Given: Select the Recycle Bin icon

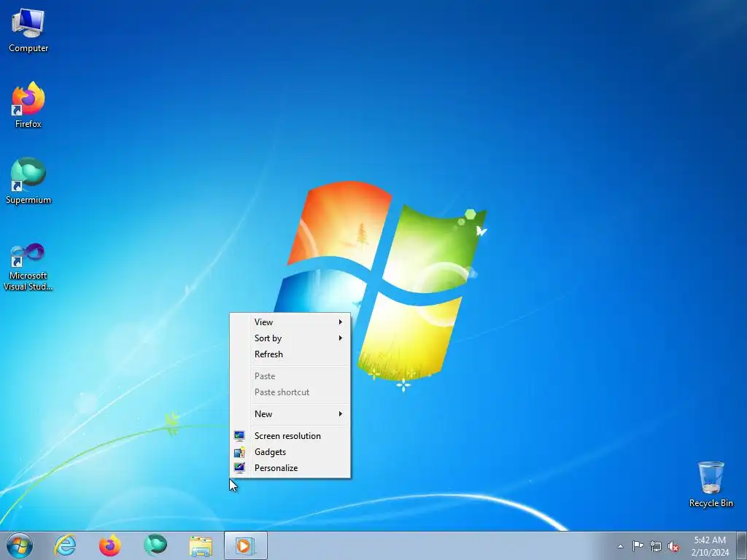Looking at the screenshot, I should click(711, 484).
